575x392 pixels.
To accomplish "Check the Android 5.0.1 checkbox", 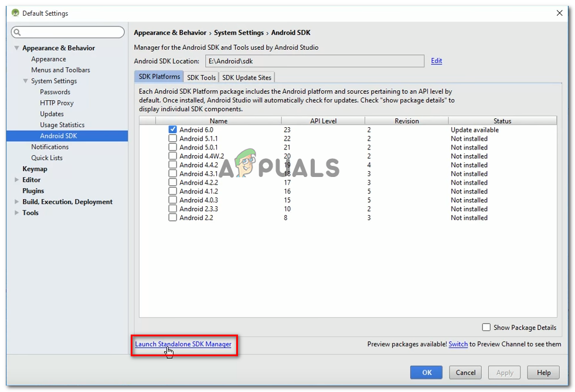I will click(173, 147).
